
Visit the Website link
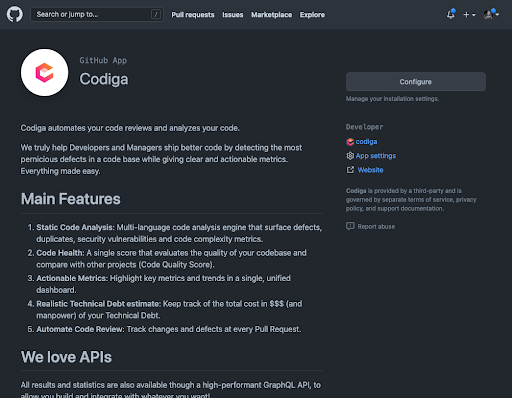pos(370,170)
